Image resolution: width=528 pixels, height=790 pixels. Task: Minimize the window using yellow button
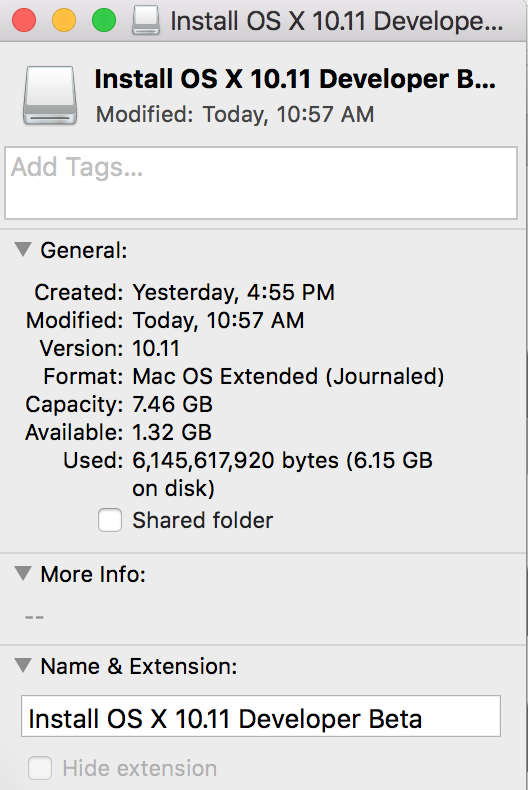point(64,21)
